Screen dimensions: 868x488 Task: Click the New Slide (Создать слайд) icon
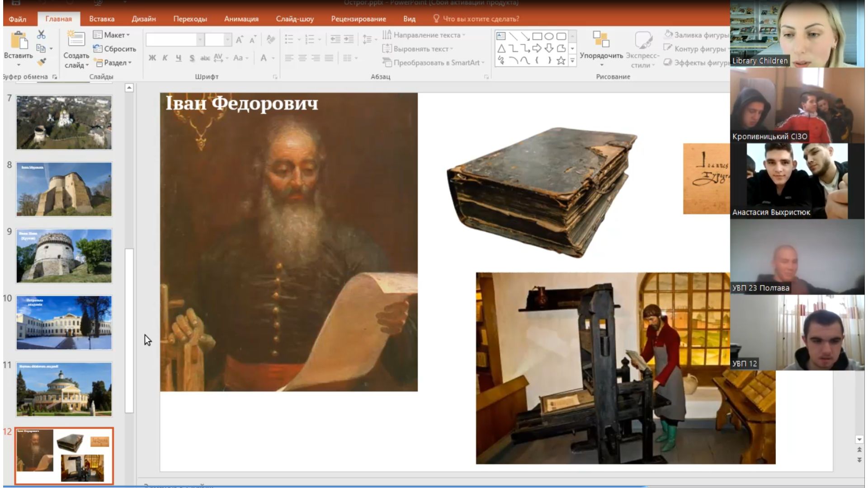click(x=75, y=39)
